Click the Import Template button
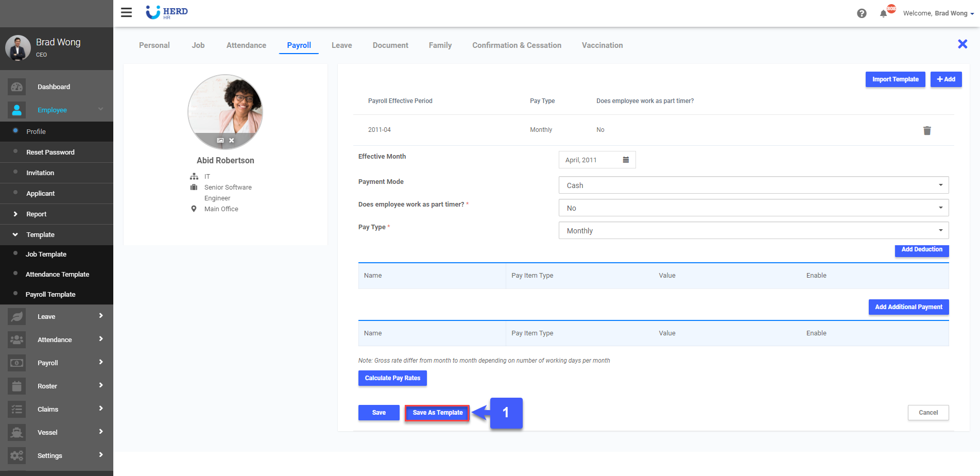980x476 pixels. (895, 79)
